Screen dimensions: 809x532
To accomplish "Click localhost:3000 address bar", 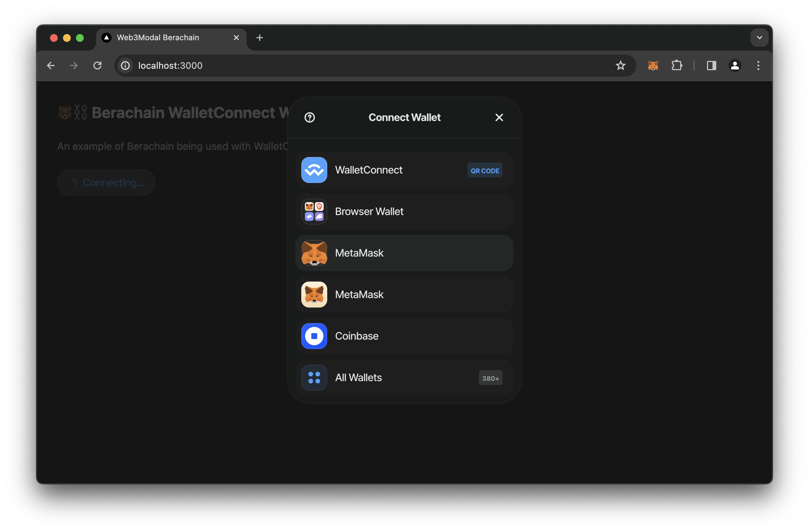I will click(170, 65).
